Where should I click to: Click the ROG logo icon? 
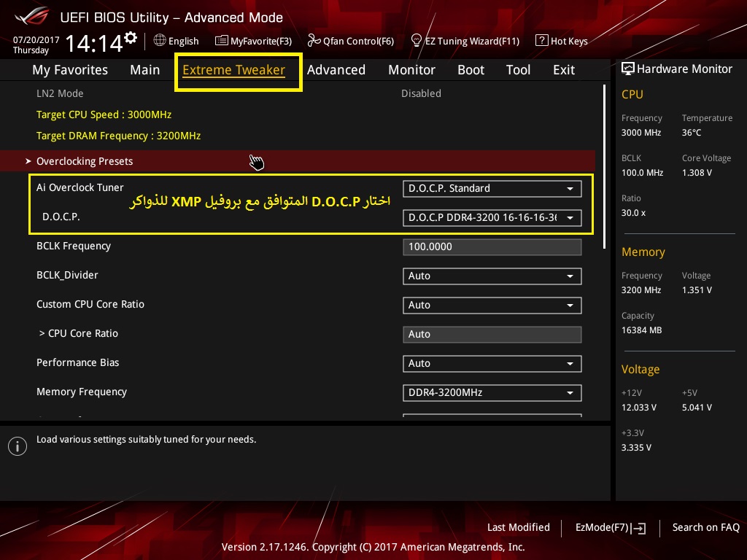coord(32,16)
